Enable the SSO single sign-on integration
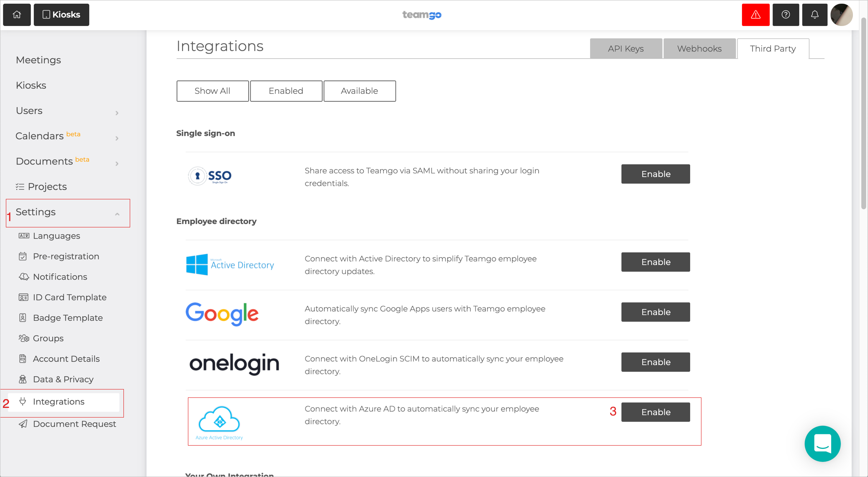This screenshot has width=868, height=477. pos(655,174)
